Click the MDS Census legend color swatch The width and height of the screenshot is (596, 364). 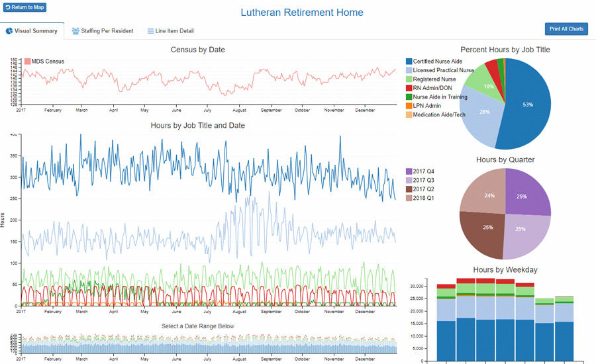point(27,61)
